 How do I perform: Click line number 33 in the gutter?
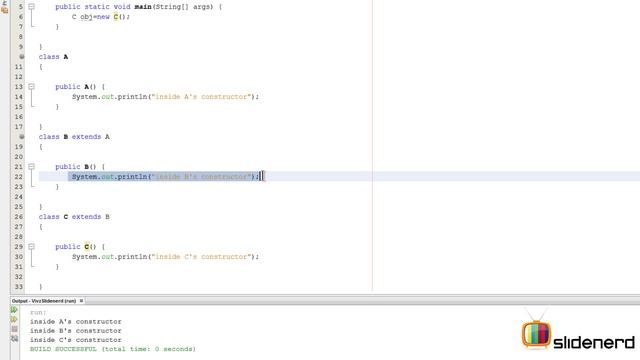pos(19,287)
